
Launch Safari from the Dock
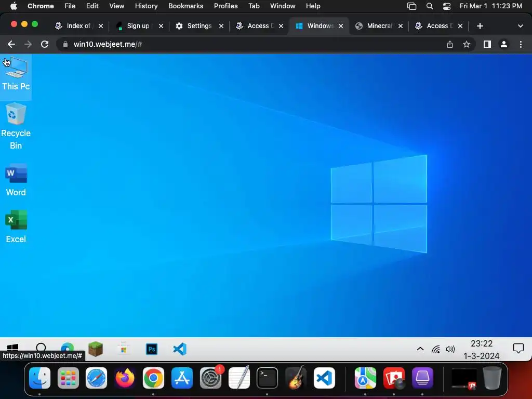(96, 378)
